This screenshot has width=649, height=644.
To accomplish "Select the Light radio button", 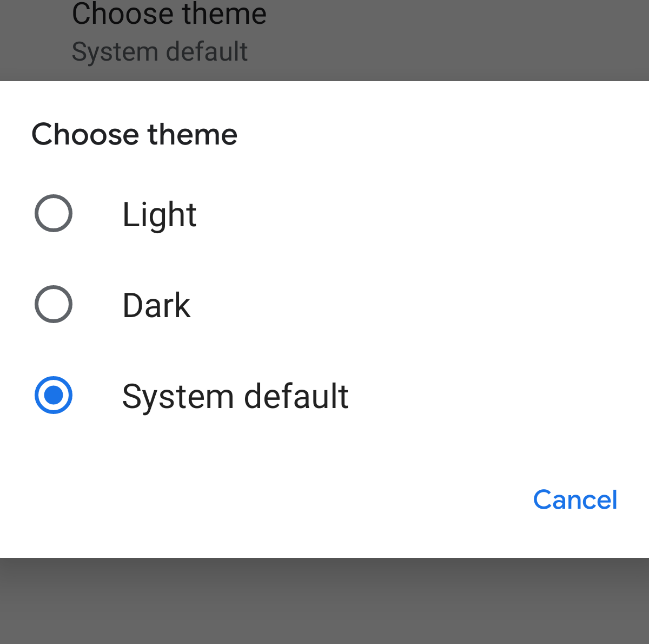I will point(54,213).
